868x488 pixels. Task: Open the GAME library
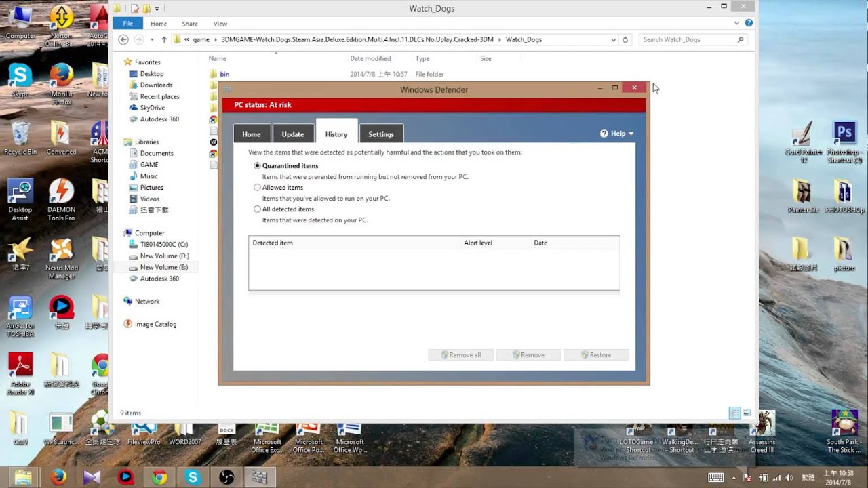pyautogui.click(x=149, y=165)
